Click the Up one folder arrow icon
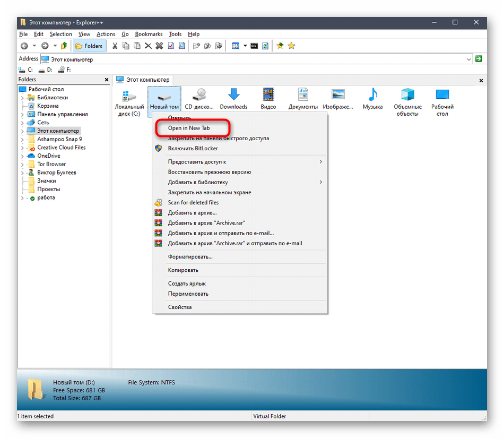This screenshot has width=504, height=438. [x=64, y=46]
